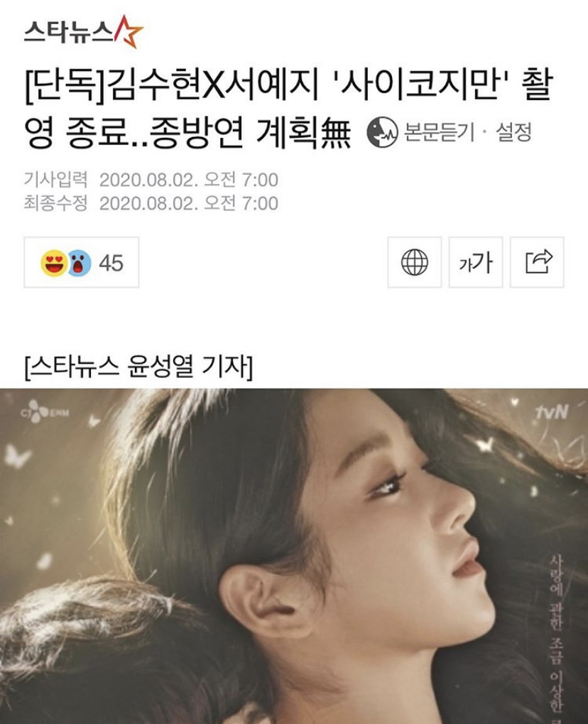Viewport: 588px width, 724px height.
Task: Click the article headline about 사이코지만
Action: point(287,109)
